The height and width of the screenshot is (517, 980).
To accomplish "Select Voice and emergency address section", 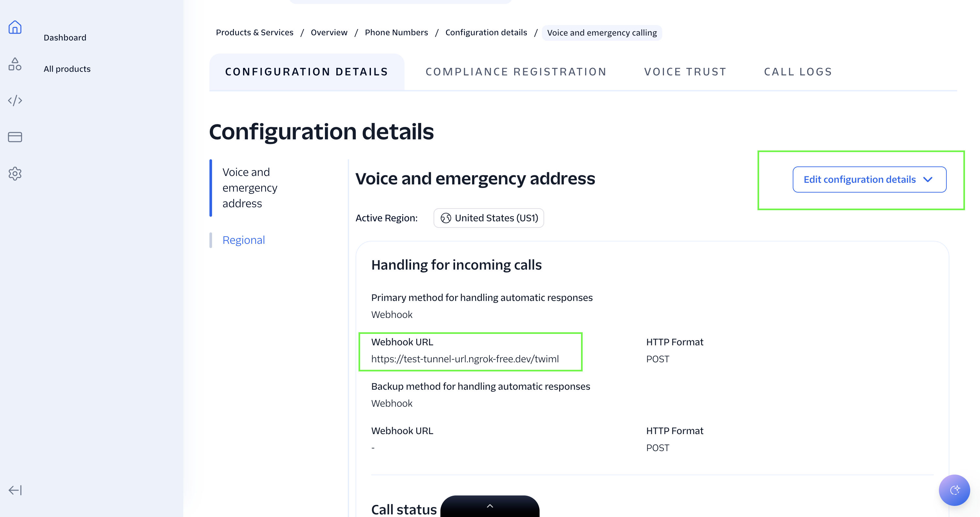I will coord(250,188).
